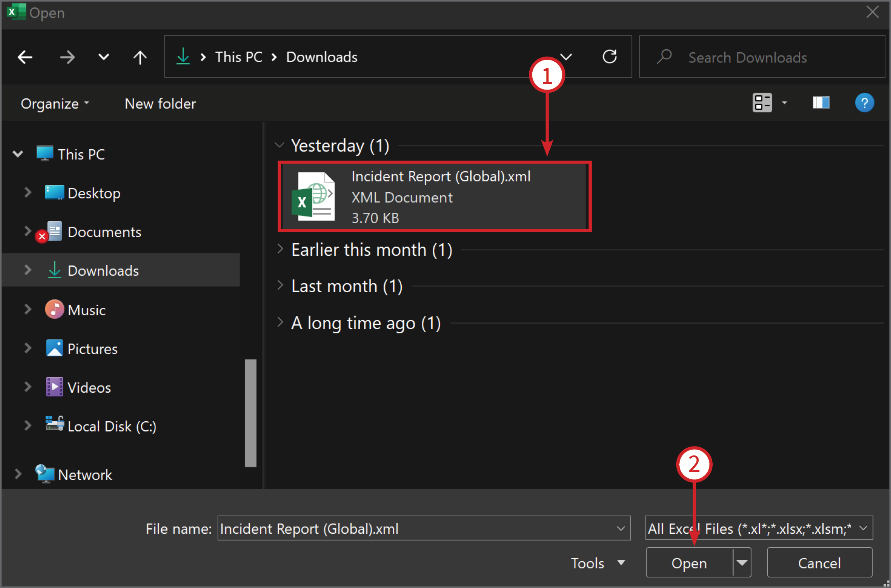Click the Open button

click(x=689, y=563)
